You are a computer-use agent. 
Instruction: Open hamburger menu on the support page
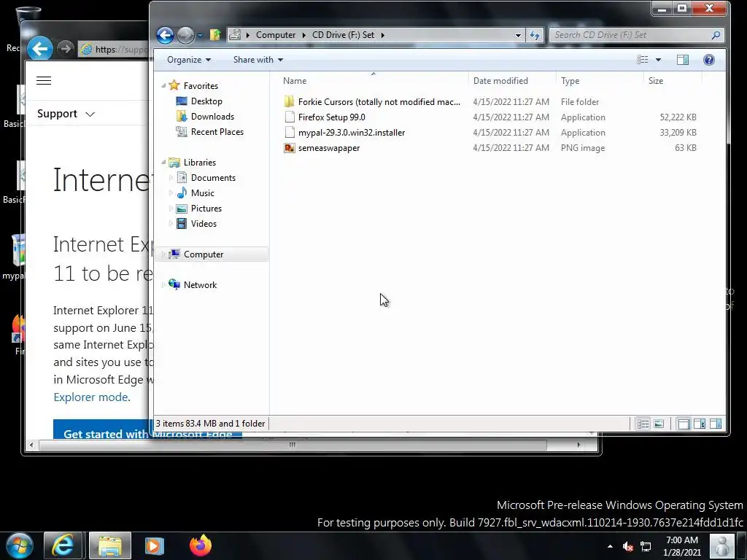pyautogui.click(x=44, y=80)
